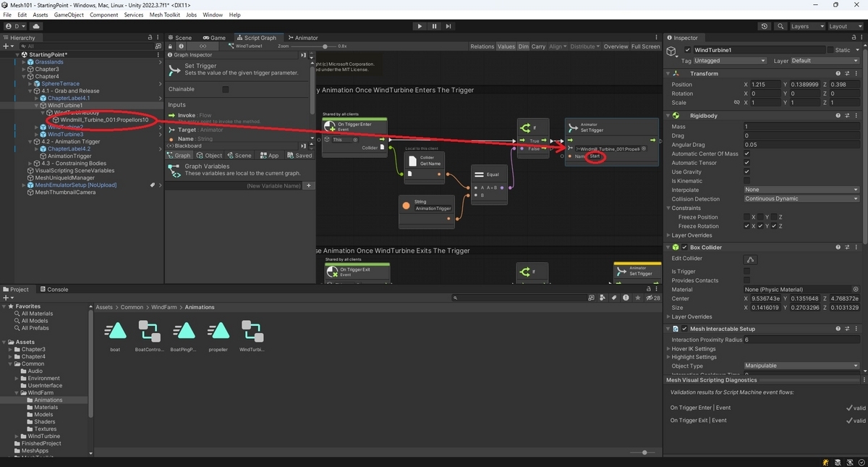
Task: Collapse the WindTurbine1 hierarchy item
Action: (x=37, y=106)
